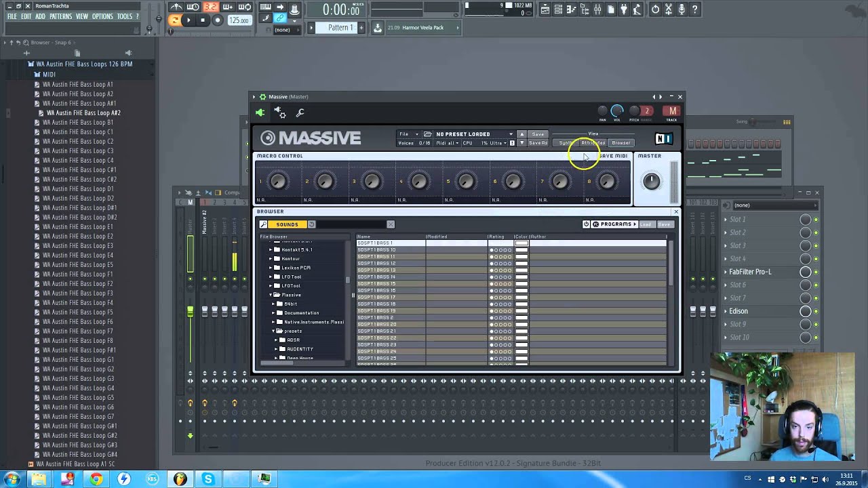Open the NO PRESET LOADED dropdown

click(475, 134)
